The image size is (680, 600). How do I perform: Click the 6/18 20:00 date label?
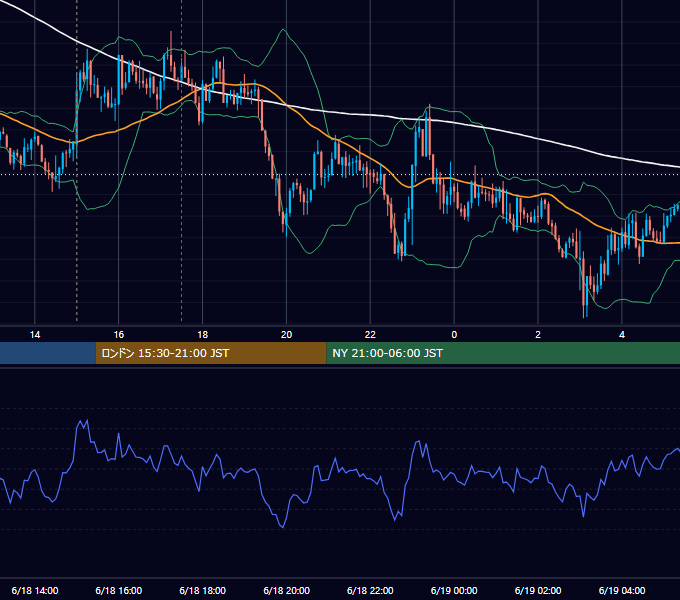286,590
